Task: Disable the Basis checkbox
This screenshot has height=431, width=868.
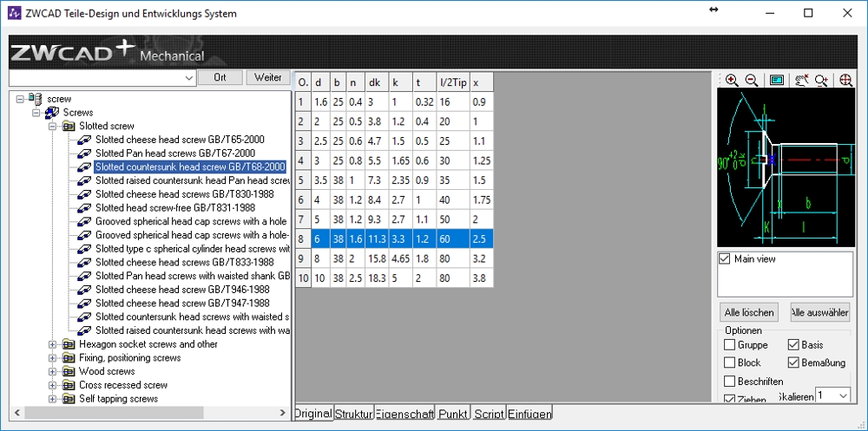Action: pyautogui.click(x=793, y=345)
